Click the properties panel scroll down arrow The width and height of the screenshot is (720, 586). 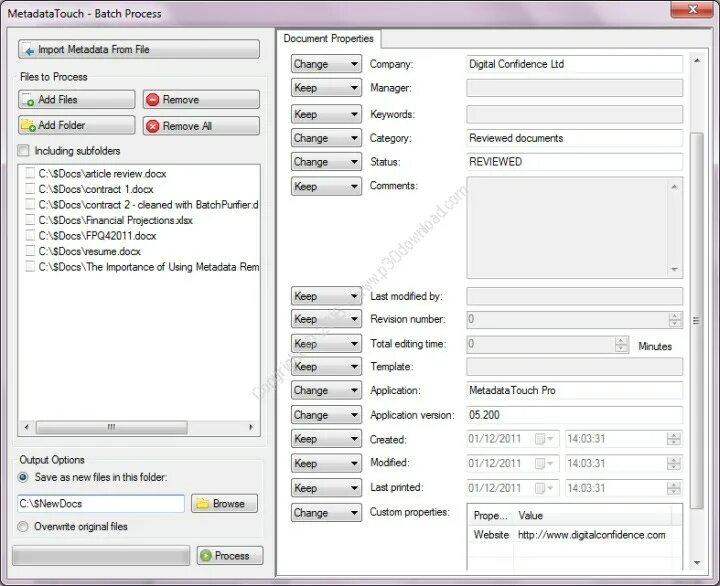(697, 563)
